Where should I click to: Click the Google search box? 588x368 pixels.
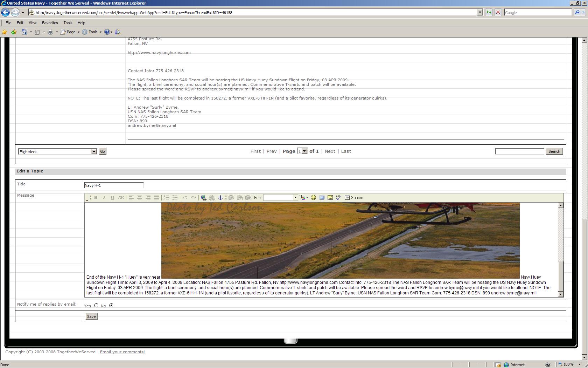coord(538,12)
